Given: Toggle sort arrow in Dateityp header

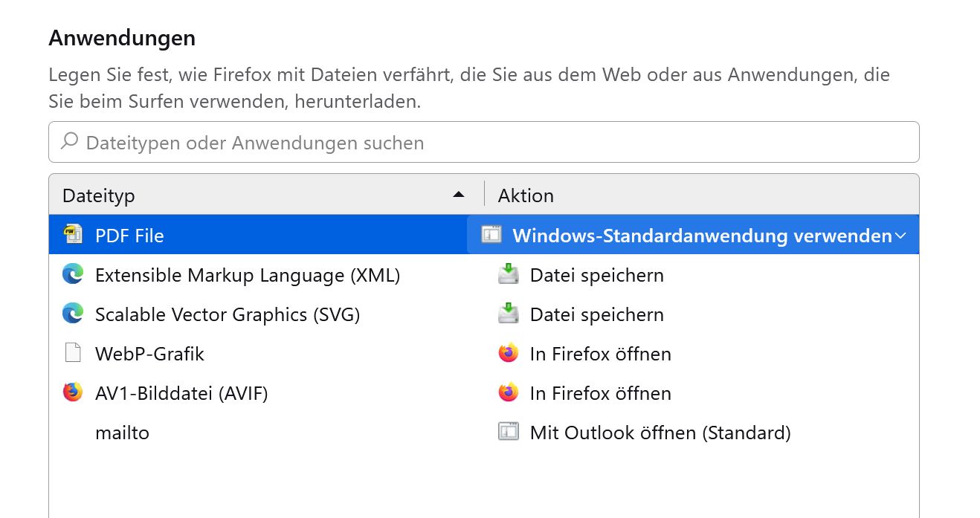Looking at the screenshot, I should tap(459, 195).
